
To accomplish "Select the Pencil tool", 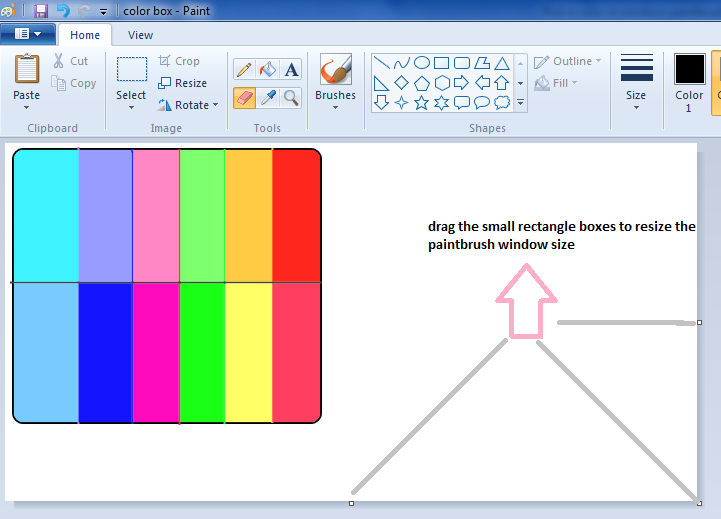I will [x=244, y=70].
